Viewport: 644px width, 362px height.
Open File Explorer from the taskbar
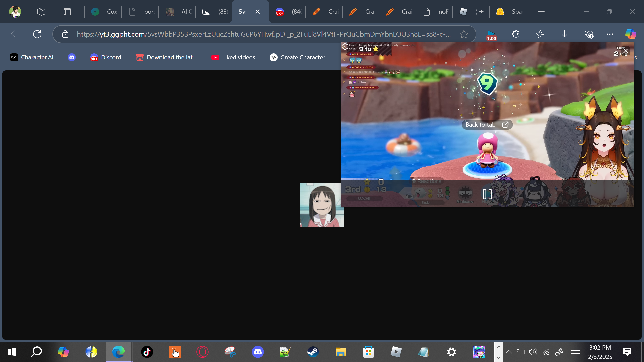341,352
